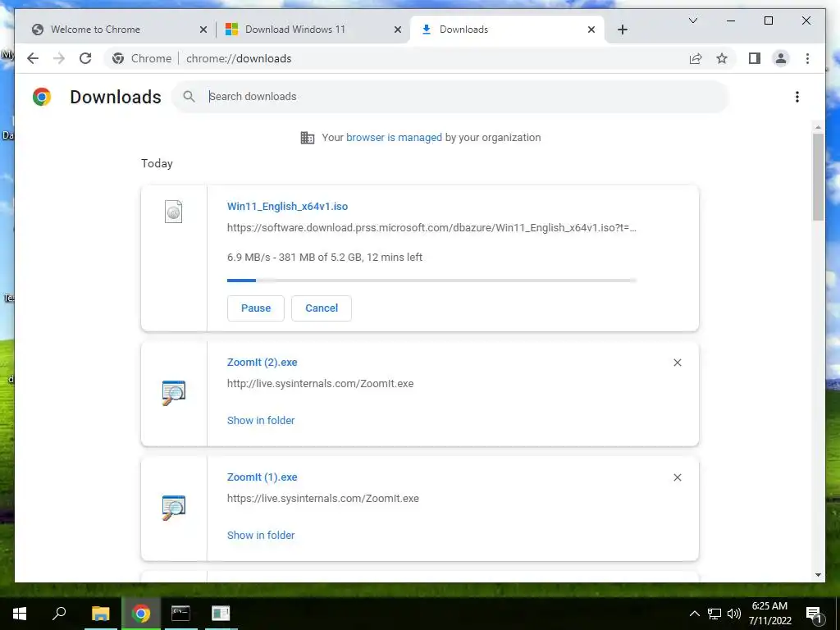This screenshot has width=840, height=630.
Task: Open the taskbar search magnifier
Action: point(59,613)
